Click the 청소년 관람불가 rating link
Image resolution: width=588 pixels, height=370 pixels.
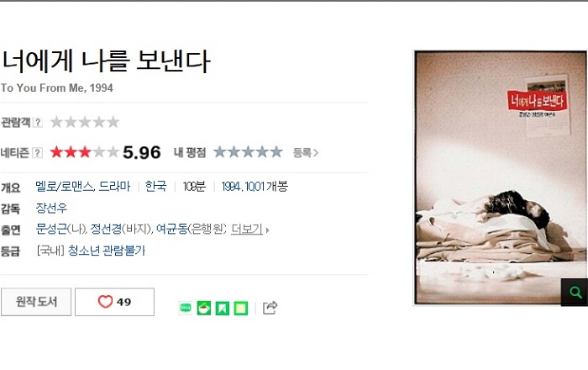point(106,251)
